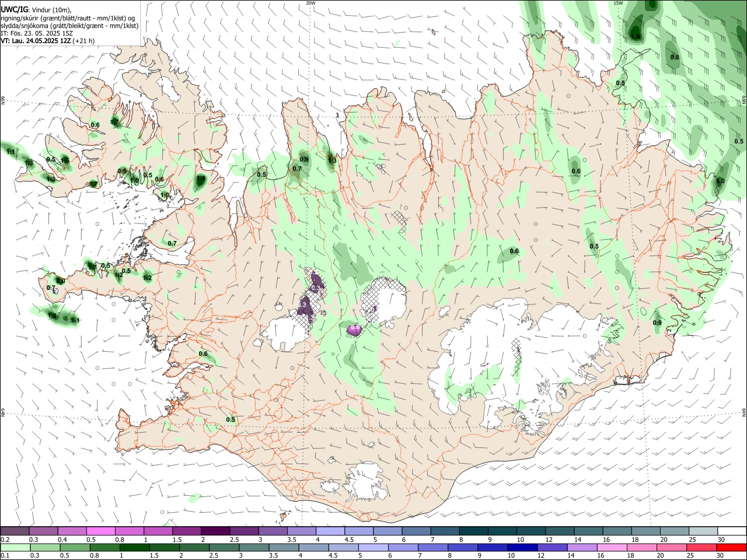This screenshot has height=560, width=747.
Task: Click the bright red 30 mm rain legend swatch
Action: click(x=731, y=547)
